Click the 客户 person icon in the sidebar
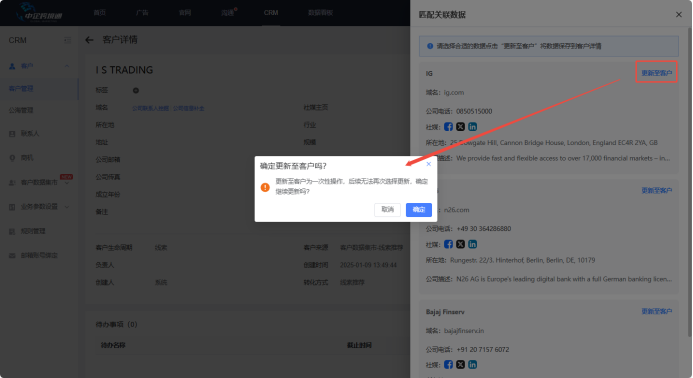 pyautogui.click(x=12, y=66)
